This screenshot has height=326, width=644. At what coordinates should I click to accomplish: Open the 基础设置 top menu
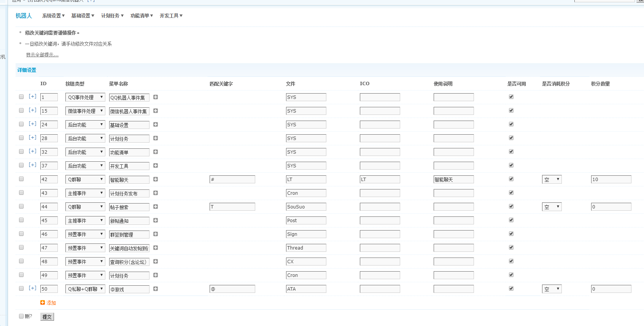(x=83, y=16)
